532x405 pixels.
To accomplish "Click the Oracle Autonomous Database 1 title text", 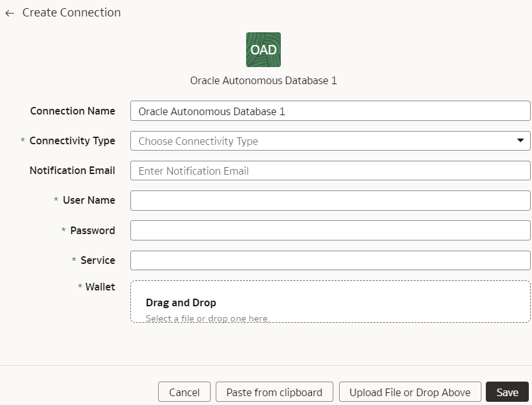I will (263, 80).
